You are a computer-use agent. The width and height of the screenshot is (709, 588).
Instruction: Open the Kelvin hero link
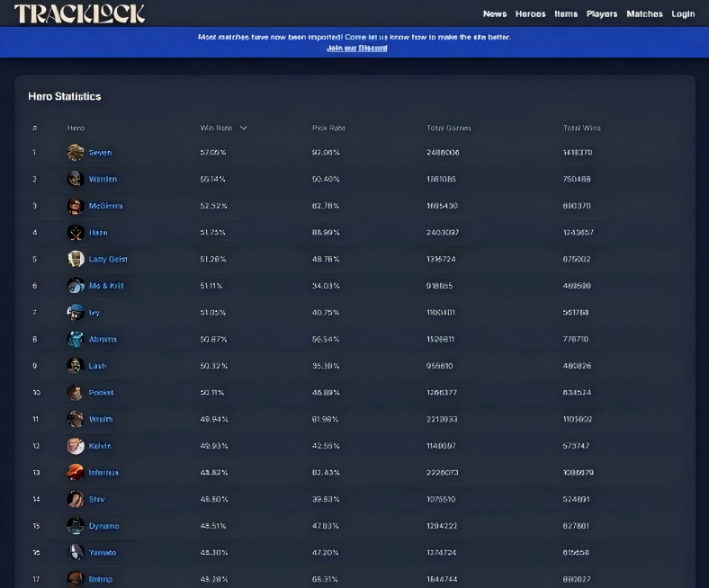click(x=100, y=446)
